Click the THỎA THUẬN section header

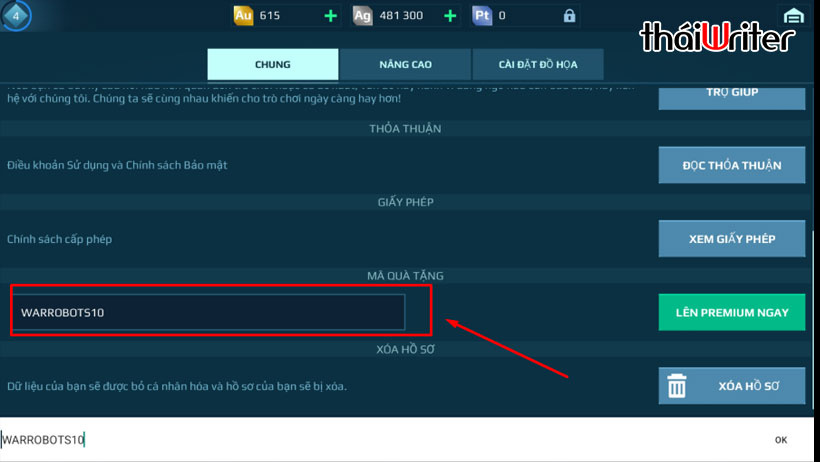point(405,129)
